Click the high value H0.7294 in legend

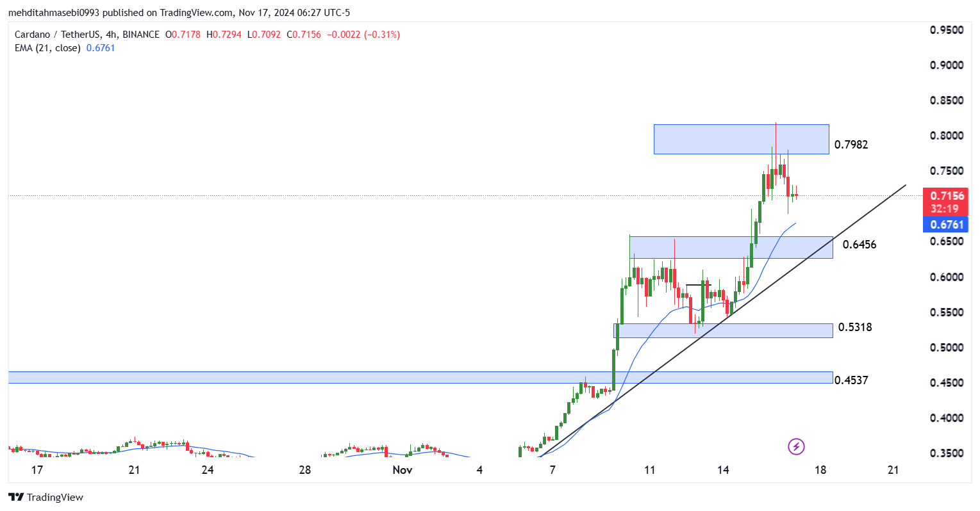point(224,35)
